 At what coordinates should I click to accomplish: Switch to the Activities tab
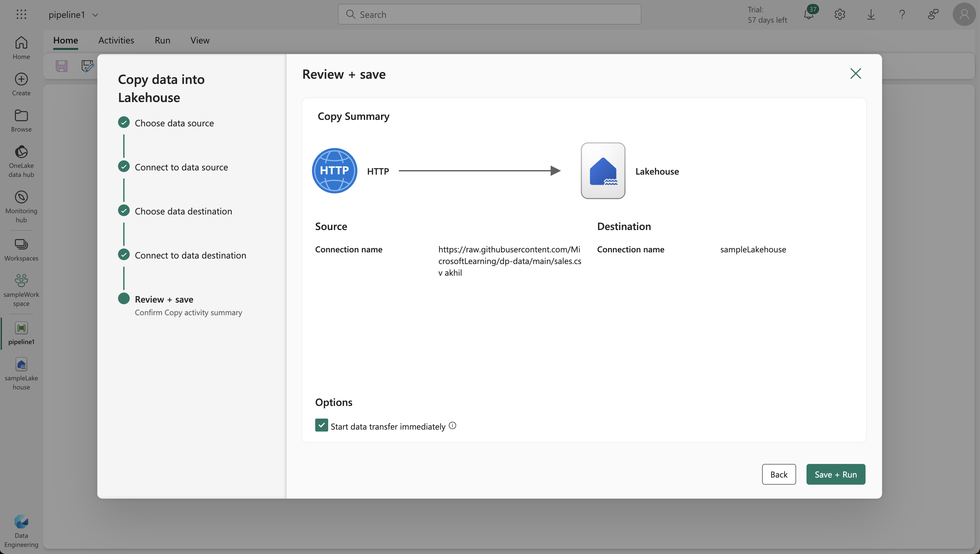click(116, 40)
